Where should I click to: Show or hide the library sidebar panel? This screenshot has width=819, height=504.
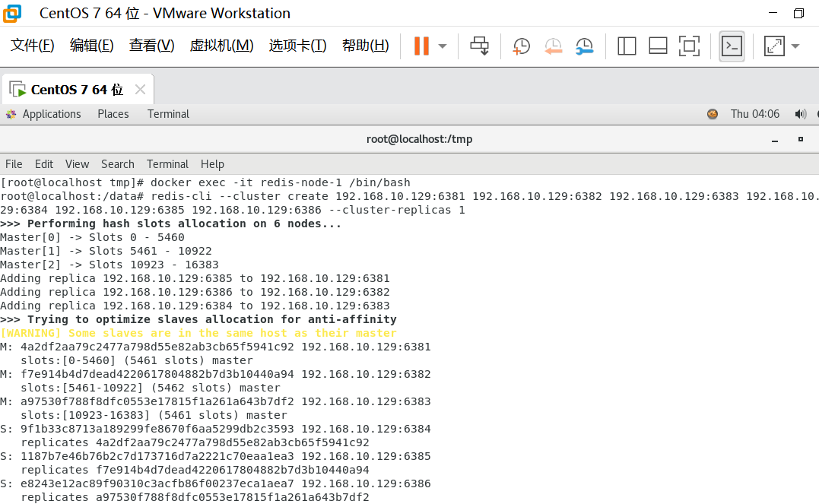click(x=627, y=46)
